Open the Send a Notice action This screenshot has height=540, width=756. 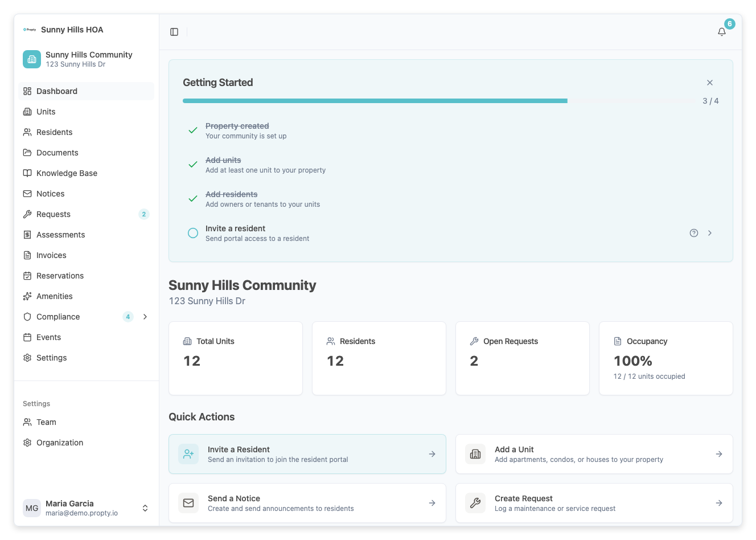point(307,503)
